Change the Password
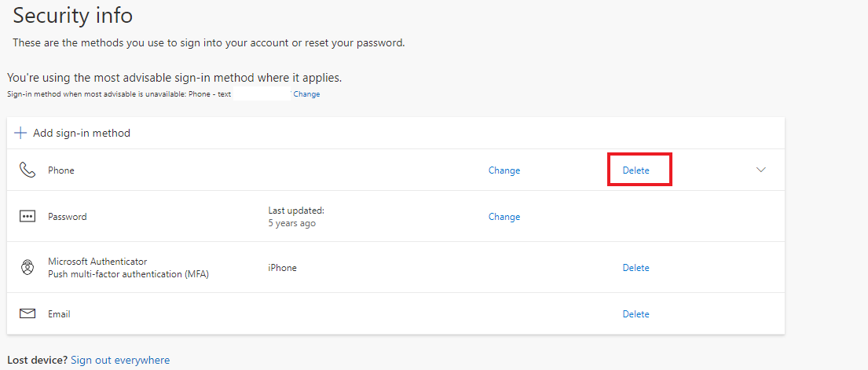This screenshot has width=868, height=370. 504,217
